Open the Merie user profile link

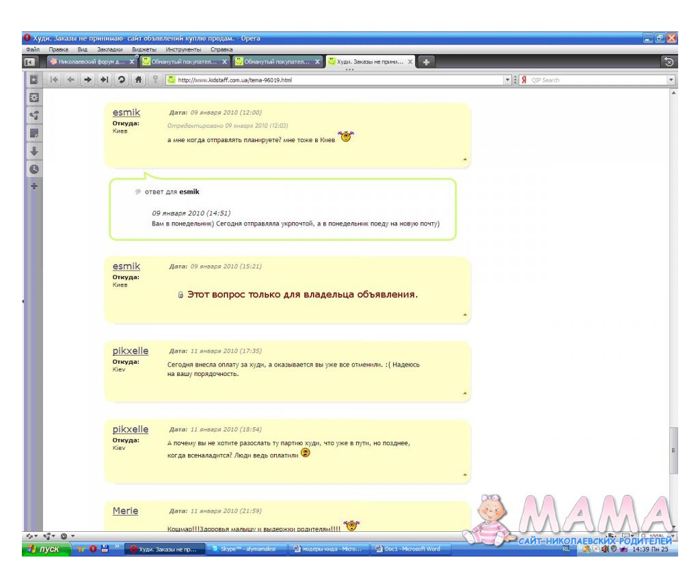pyautogui.click(x=125, y=511)
